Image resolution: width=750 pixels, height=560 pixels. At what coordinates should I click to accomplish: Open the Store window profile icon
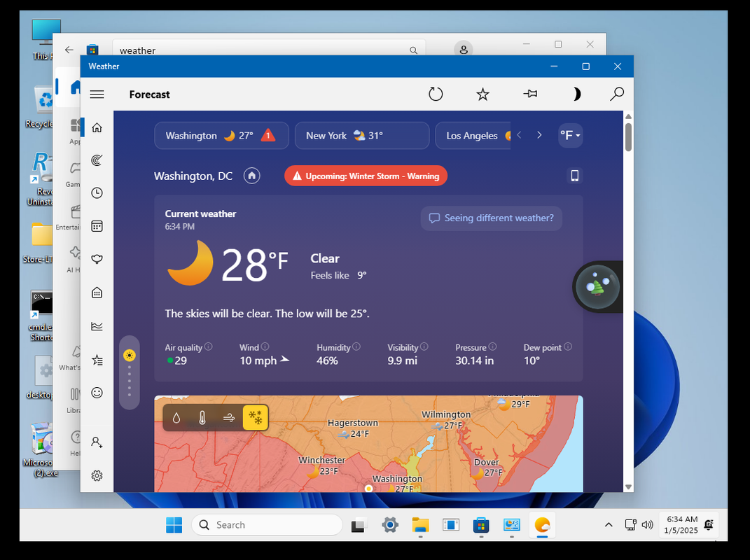pyautogui.click(x=464, y=49)
